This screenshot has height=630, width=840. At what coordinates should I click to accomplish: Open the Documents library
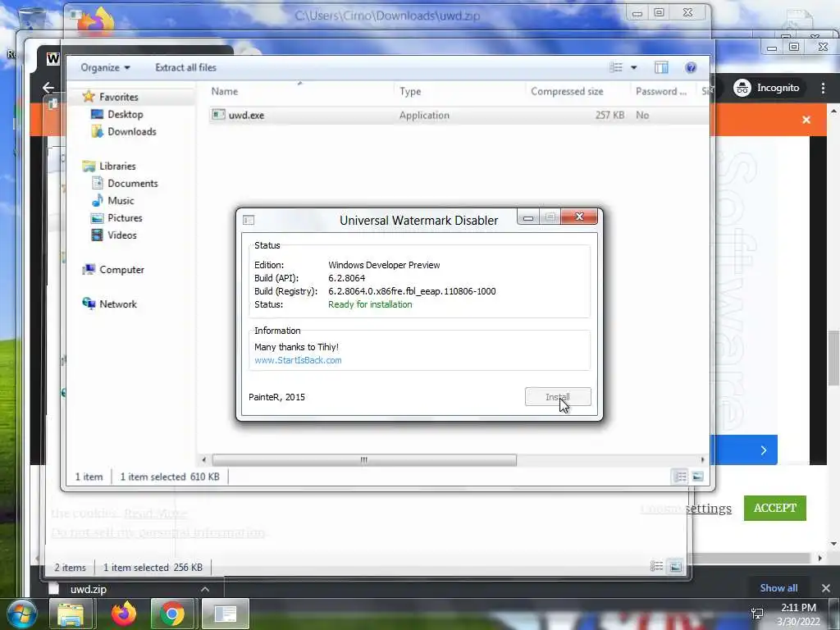pos(133,183)
